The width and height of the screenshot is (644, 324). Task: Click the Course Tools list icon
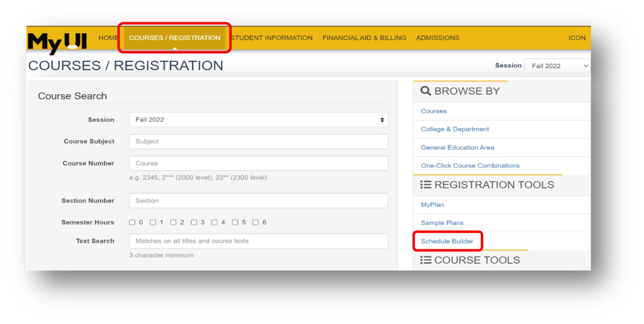point(426,260)
